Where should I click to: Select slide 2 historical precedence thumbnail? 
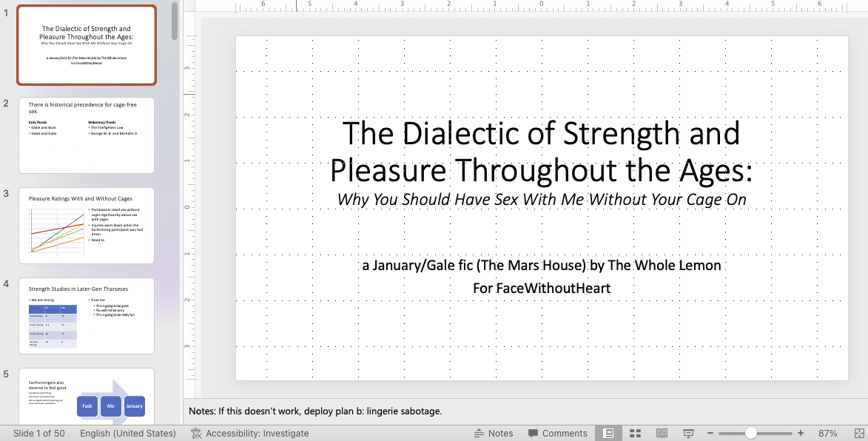pos(87,135)
